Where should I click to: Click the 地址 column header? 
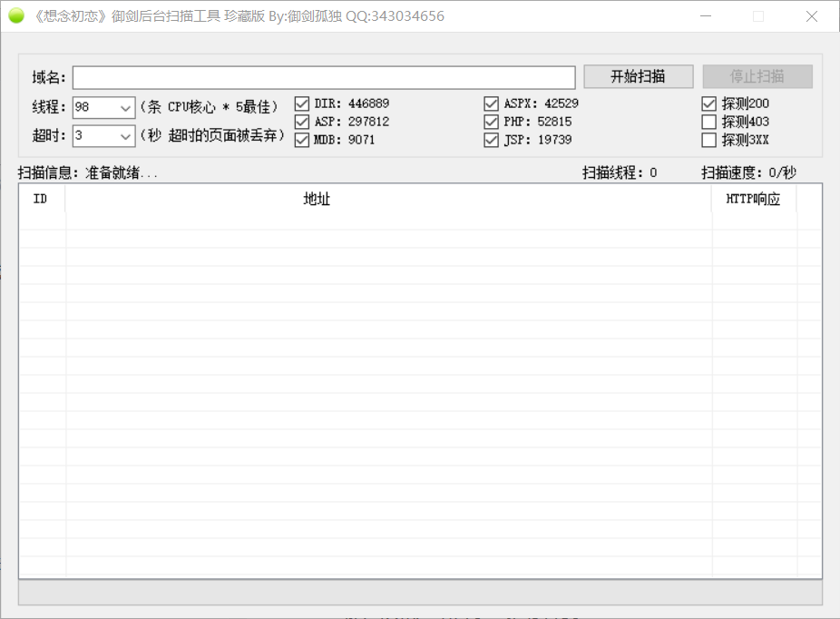coord(317,199)
